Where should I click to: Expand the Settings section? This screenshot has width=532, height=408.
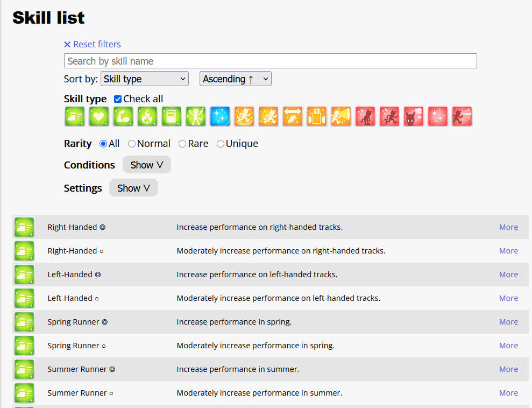coord(133,188)
